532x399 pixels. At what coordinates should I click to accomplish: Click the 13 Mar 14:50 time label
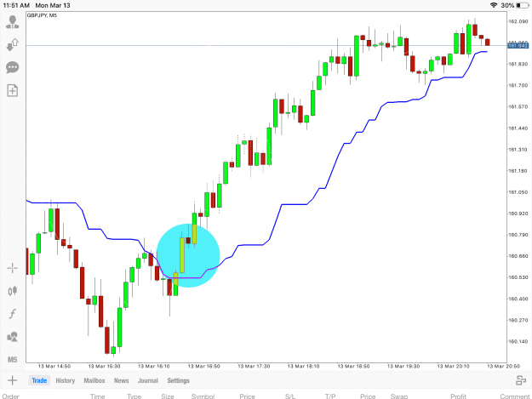click(54, 366)
